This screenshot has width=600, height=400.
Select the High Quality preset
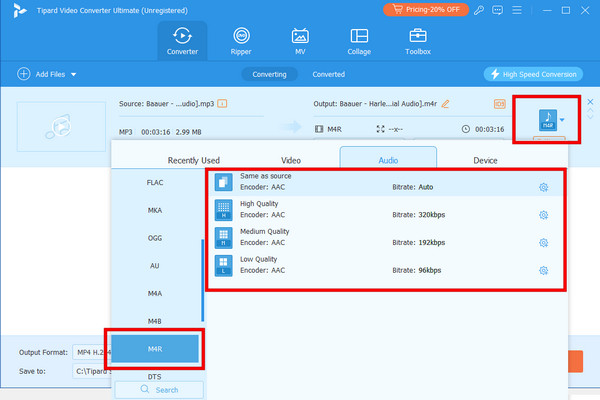coord(386,210)
